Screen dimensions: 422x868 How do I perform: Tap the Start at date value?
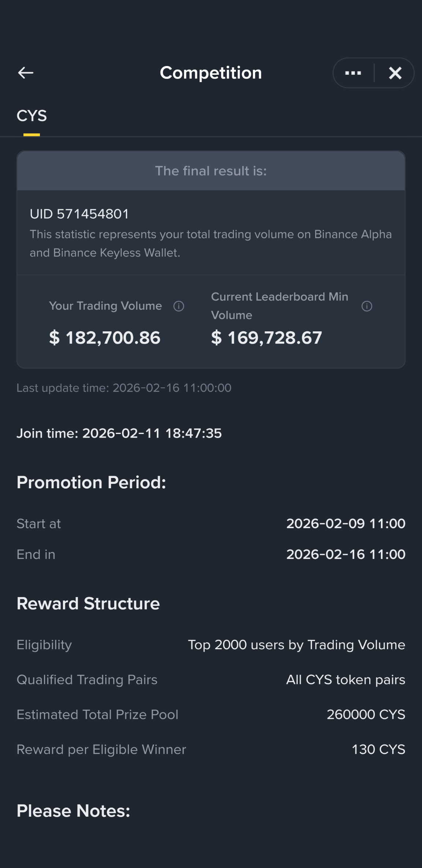[x=346, y=523]
